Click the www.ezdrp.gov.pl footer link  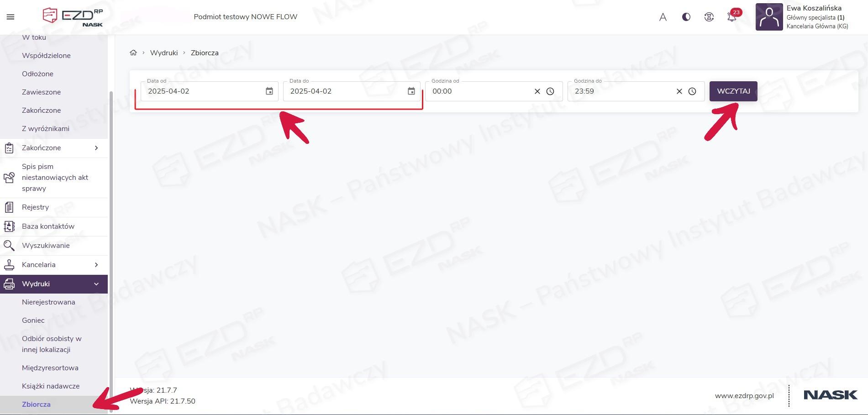coord(744,396)
